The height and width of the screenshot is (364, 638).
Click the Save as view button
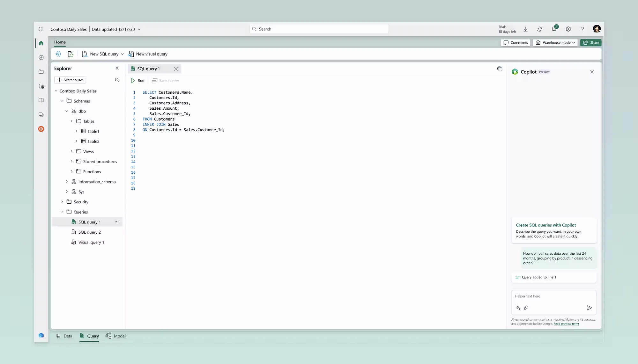(x=165, y=81)
